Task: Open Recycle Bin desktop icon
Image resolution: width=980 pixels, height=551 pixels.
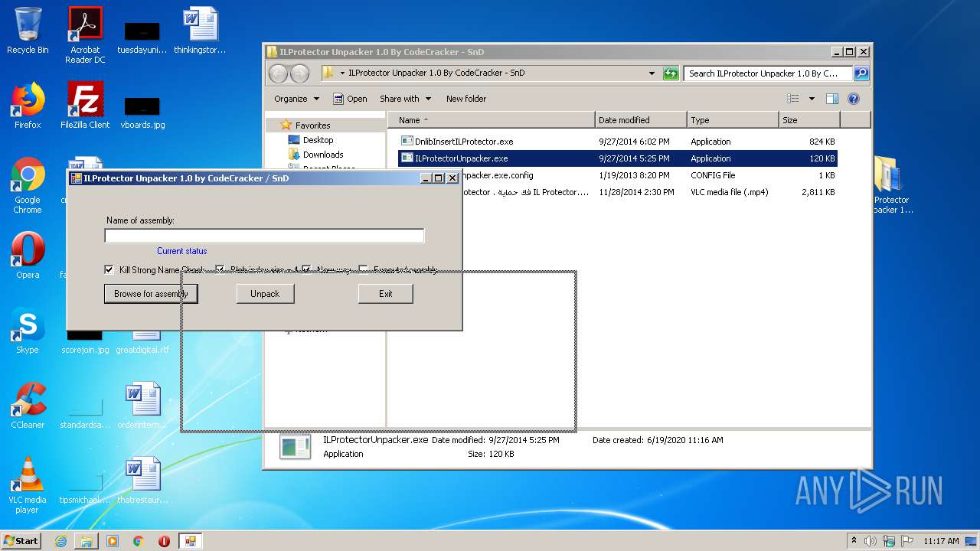Action: click(x=28, y=31)
